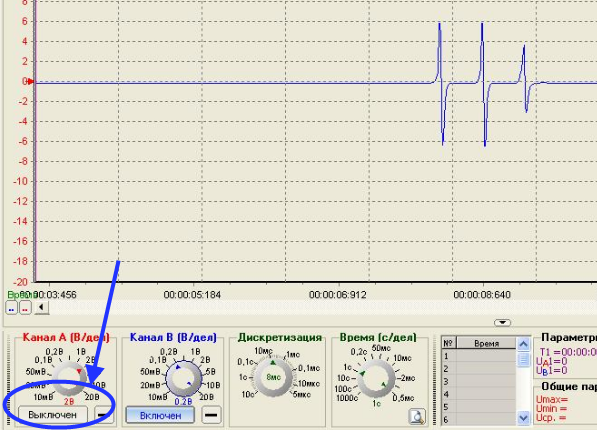This screenshot has width=597, height=430.
Task: Click the red zero-level marker on the voltage axis
Action: click(30, 81)
